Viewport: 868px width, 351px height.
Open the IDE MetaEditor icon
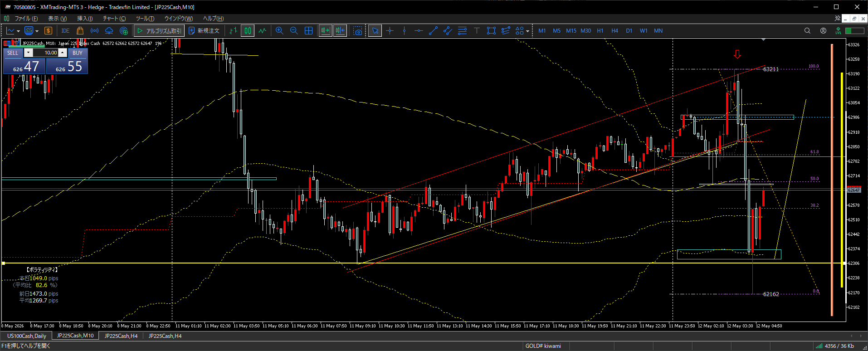65,31
